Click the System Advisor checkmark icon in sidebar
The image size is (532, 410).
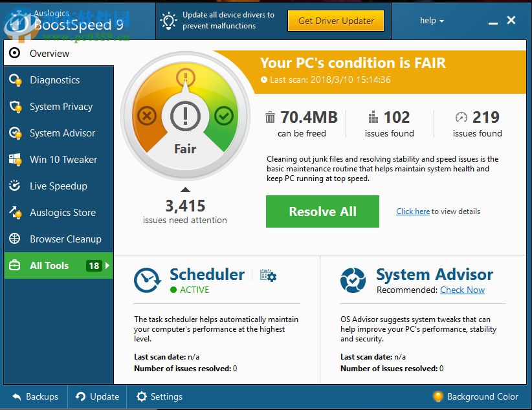click(16, 133)
